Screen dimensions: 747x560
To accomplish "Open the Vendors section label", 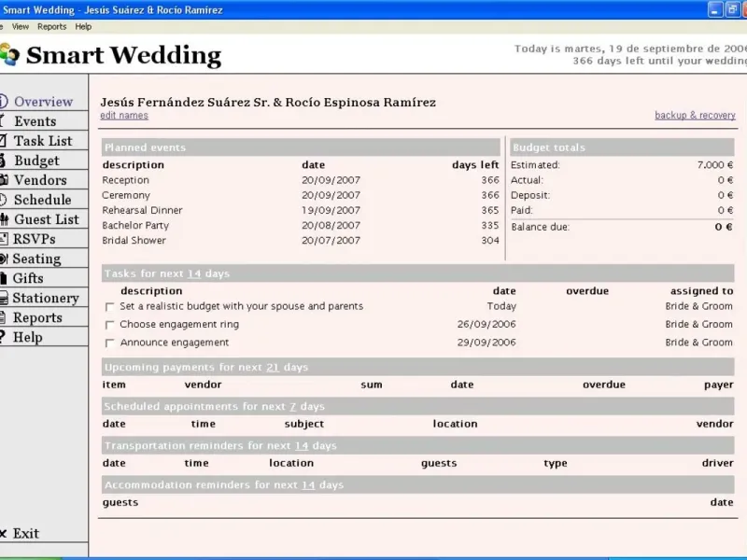I will click(40, 180).
